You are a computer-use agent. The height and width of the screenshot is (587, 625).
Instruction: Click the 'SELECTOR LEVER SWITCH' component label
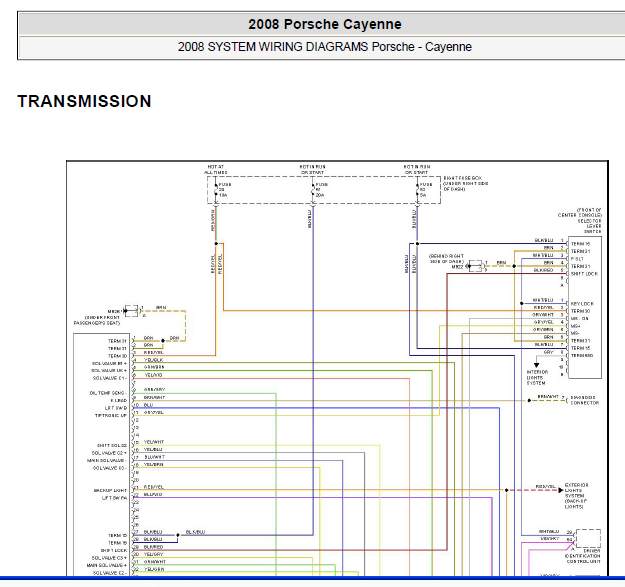(x=589, y=226)
